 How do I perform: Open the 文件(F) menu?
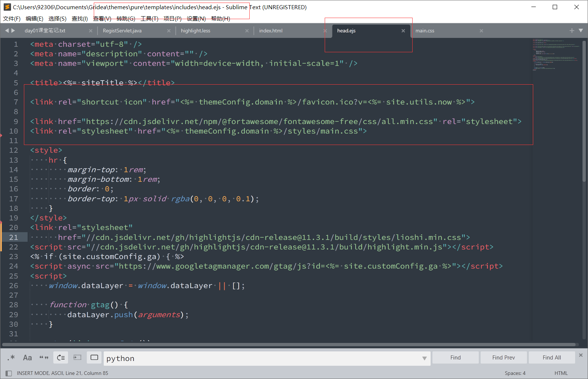click(x=12, y=19)
